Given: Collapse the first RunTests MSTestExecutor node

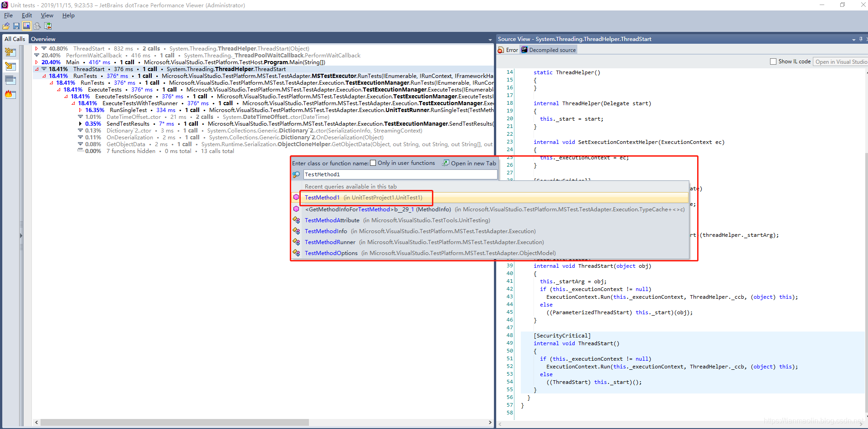Looking at the screenshot, I should coord(44,76).
